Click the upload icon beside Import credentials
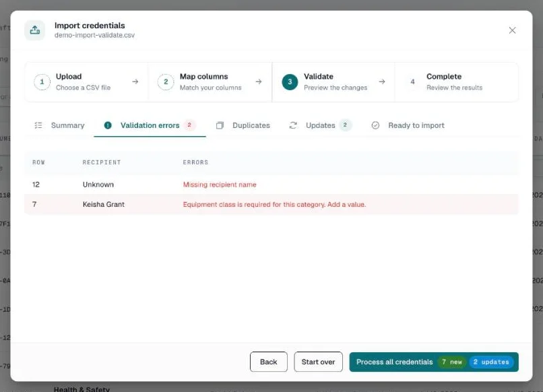Viewport: 543px width, 392px height. click(34, 30)
